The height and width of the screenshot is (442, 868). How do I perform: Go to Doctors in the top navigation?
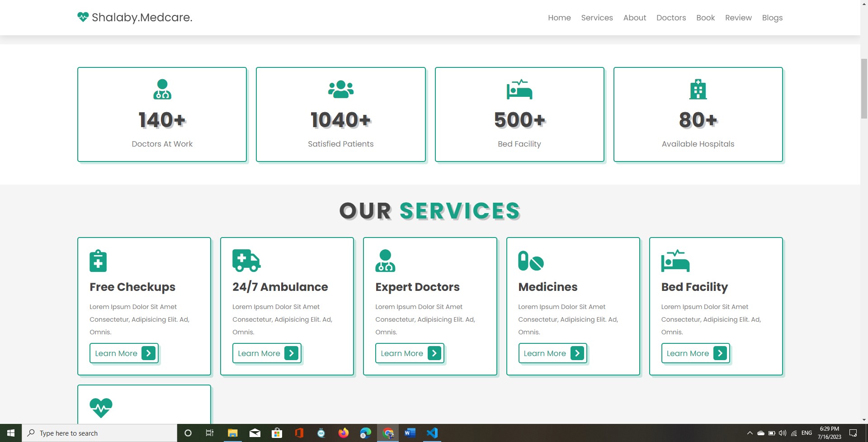[x=671, y=18]
